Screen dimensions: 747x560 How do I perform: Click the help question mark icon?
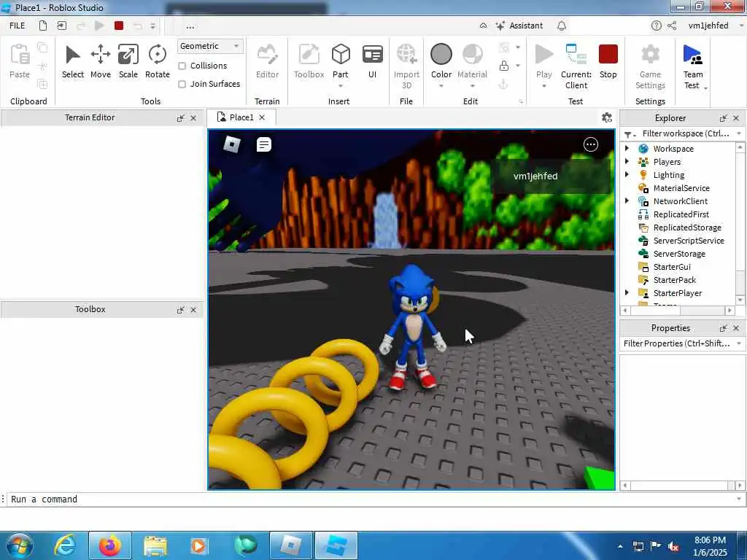click(x=656, y=26)
